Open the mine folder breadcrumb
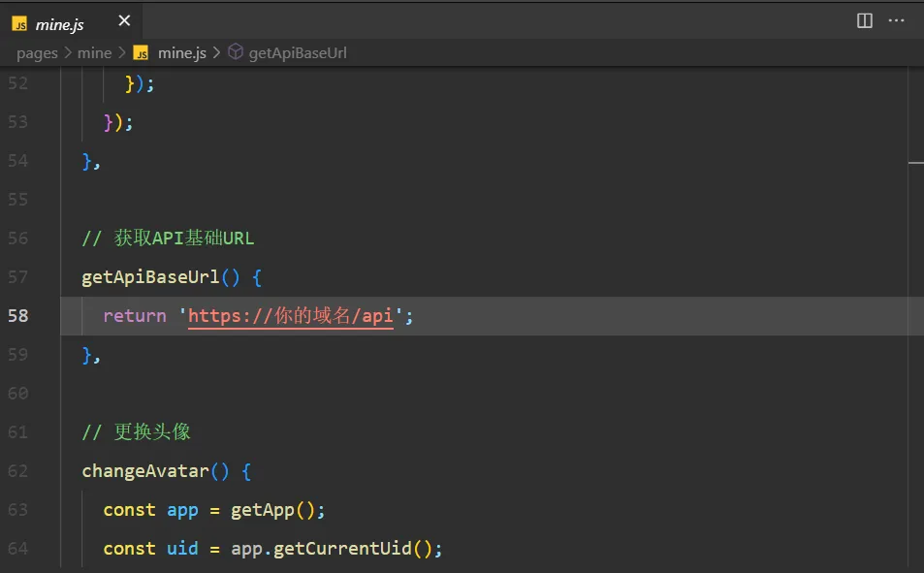 coord(94,53)
